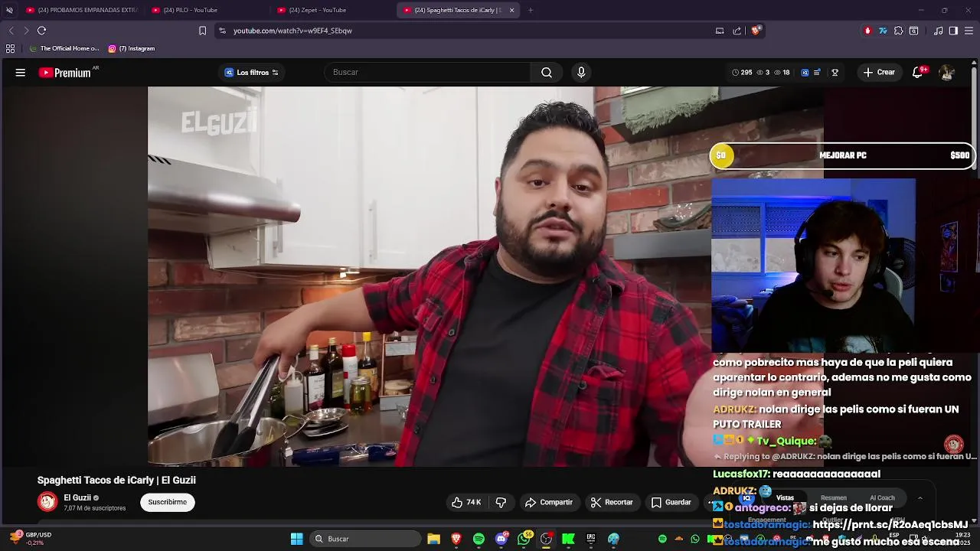Open the Instagram bookmark
This screenshot has height=551, width=980.
tap(132, 48)
